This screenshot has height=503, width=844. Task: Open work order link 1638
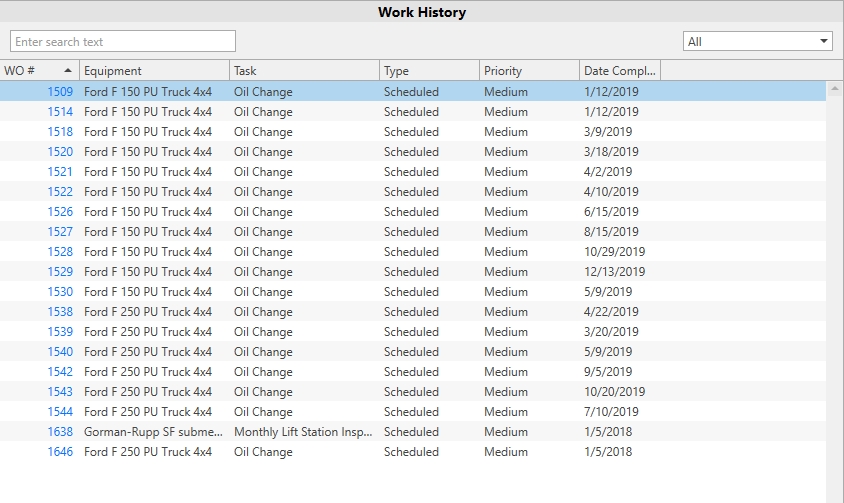(x=60, y=431)
